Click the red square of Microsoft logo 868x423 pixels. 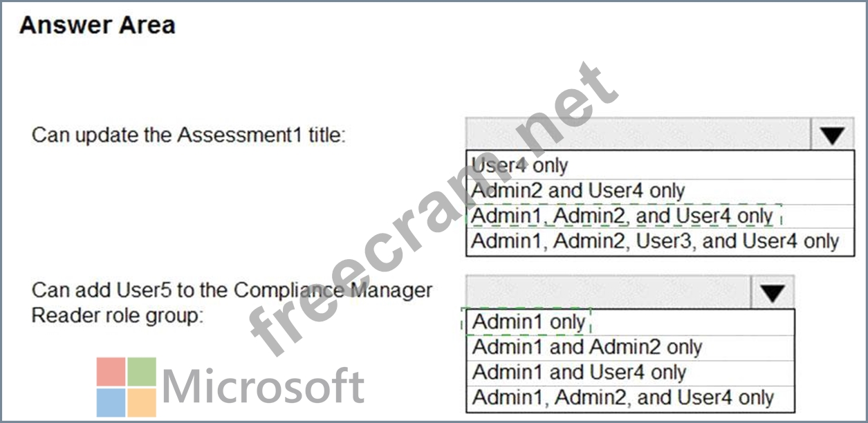[111, 372]
